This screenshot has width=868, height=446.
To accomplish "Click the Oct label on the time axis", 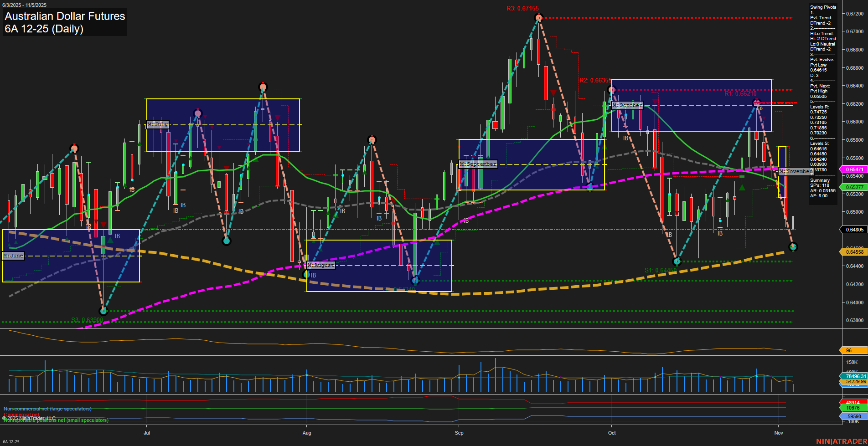I will 612,433.
